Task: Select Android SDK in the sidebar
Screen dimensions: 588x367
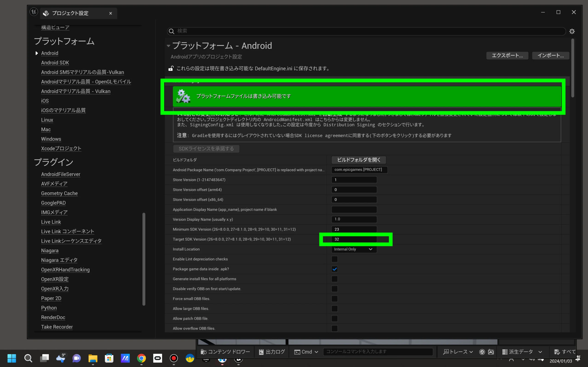Action: point(55,63)
